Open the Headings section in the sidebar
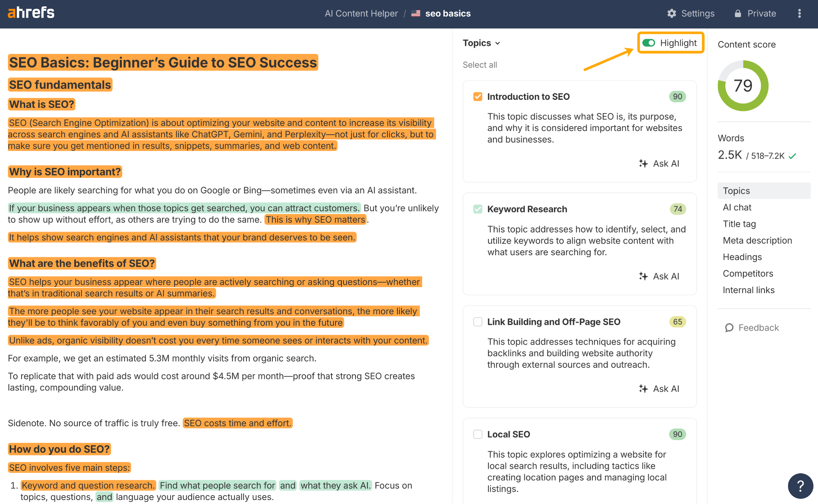This screenshot has width=818, height=504. point(743,257)
